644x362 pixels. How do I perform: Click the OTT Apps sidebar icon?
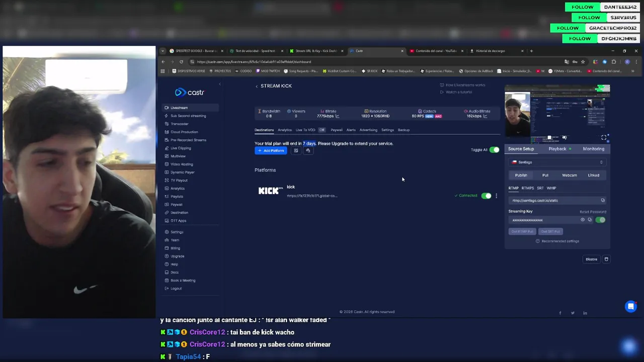click(x=167, y=220)
